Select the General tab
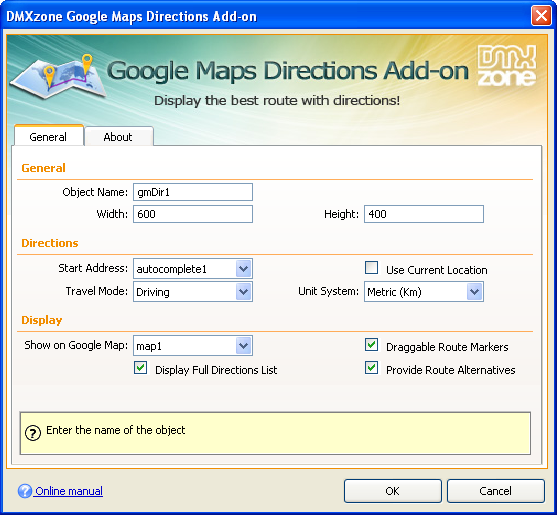This screenshot has width=557, height=515. tap(48, 136)
